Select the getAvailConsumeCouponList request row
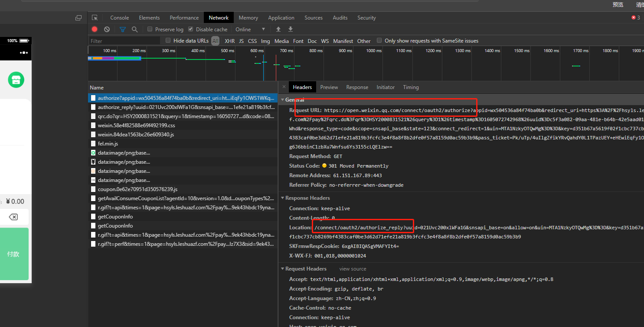Screen dimensions: 644x327 click(183, 198)
